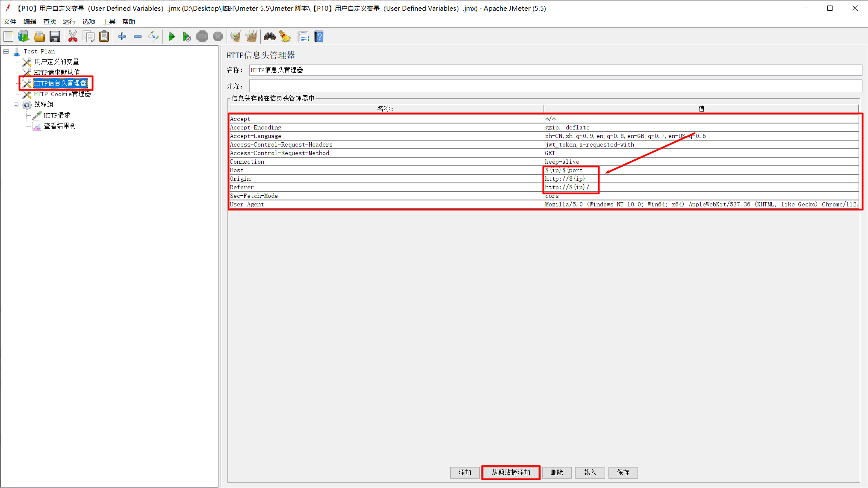The width and height of the screenshot is (868, 488).
Task: Select the Accept-Encoding header row
Action: 544,128
